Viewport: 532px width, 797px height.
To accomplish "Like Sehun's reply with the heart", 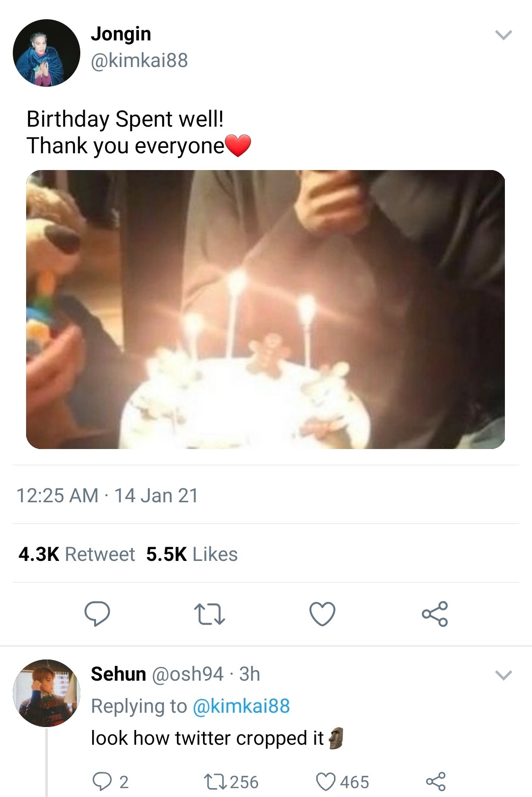I will pos(326,781).
